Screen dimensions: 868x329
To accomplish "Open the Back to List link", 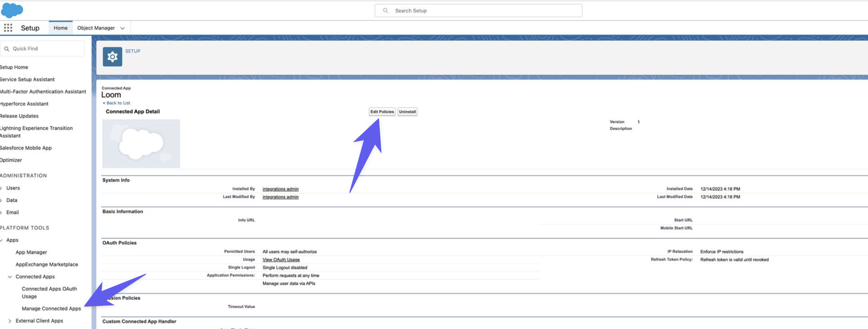I will point(118,103).
